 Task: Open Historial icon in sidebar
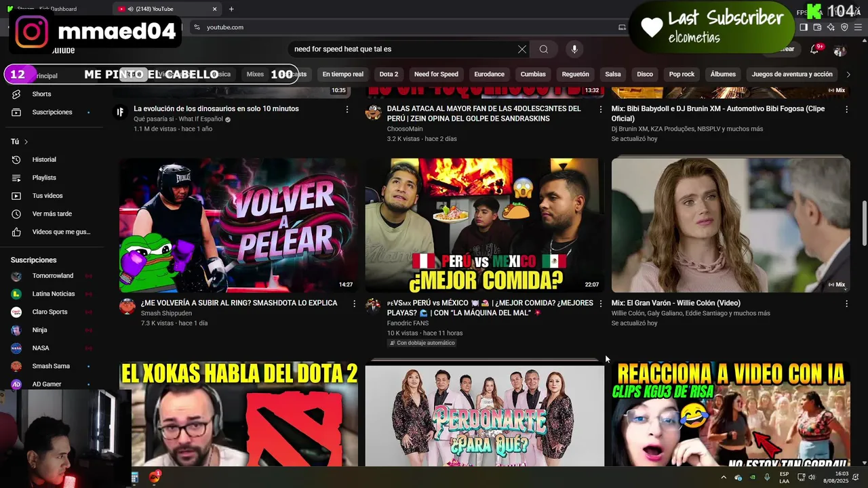click(16, 160)
